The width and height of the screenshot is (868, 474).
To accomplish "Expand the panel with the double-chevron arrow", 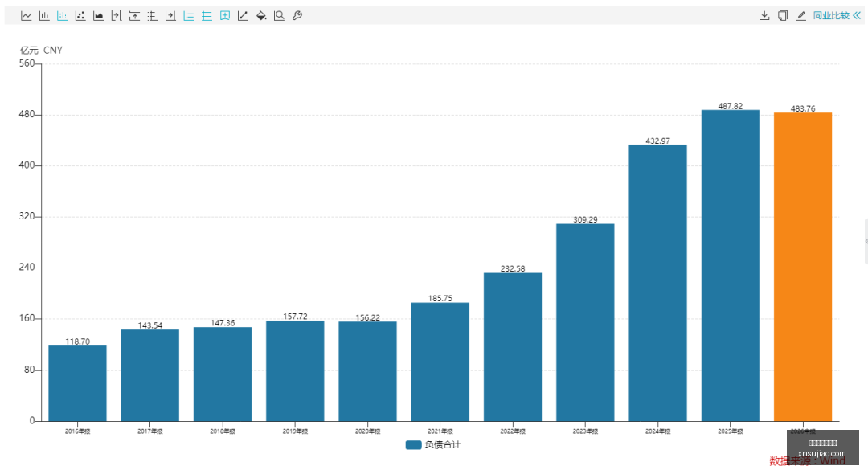I will click(857, 16).
